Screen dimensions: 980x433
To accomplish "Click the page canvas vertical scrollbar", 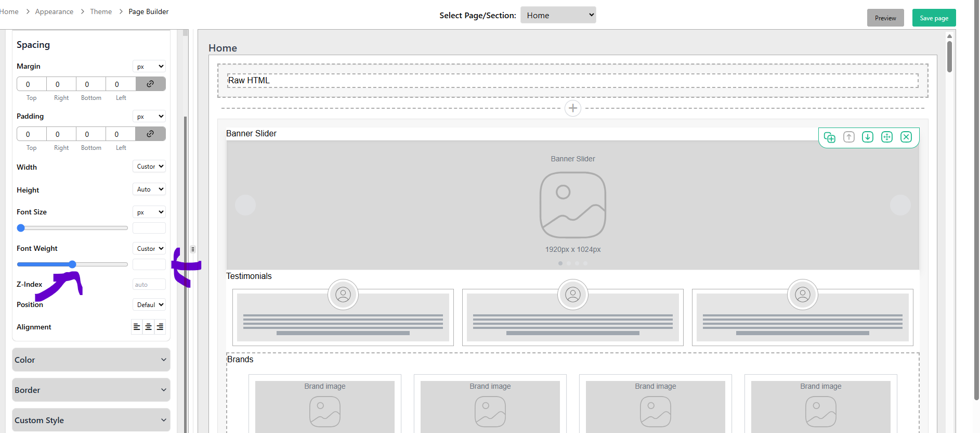I will coord(949,56).
